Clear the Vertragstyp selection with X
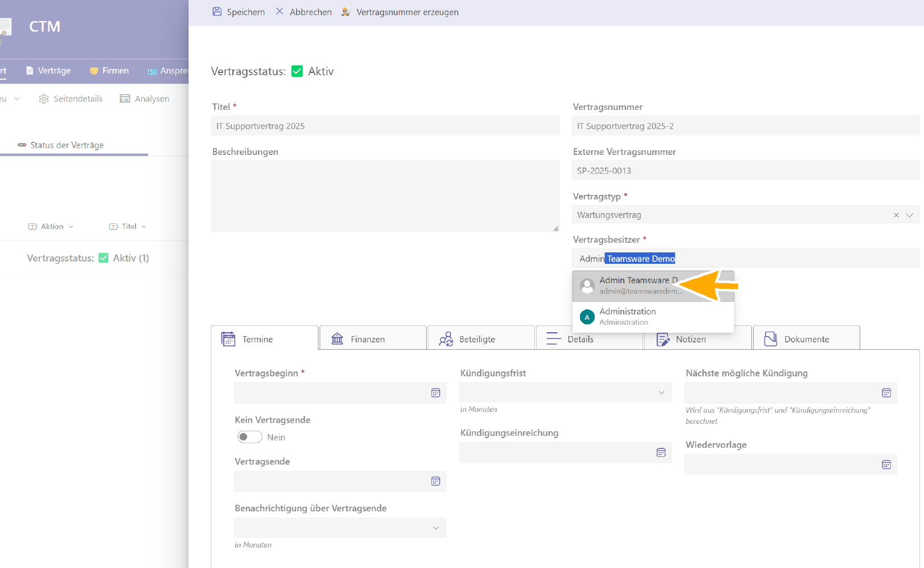 pyautogui.click(x=896, y=215)
